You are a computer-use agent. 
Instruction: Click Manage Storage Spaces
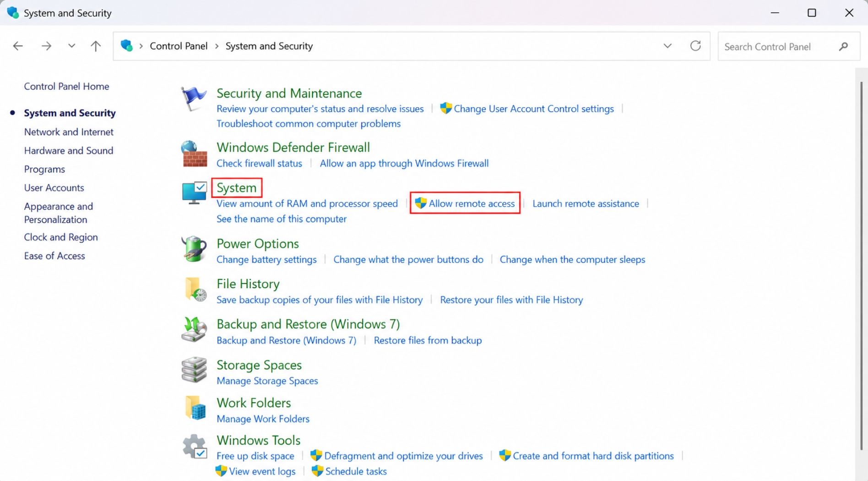pyautogui.click(x=267, y=381)
